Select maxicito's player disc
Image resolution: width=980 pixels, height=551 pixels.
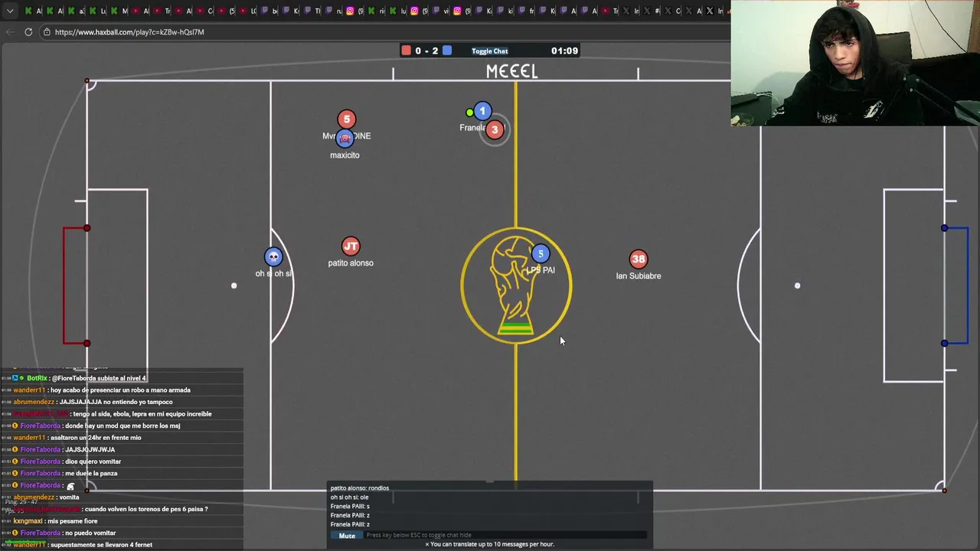click(x=345, y=139)
